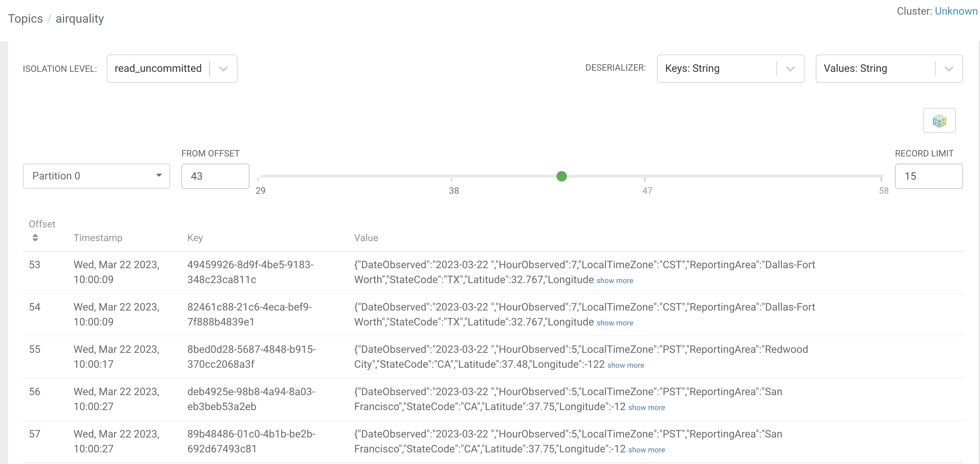980x464 pixels.
Task: Focus the Record Limit input field
Action: point(928,176)
